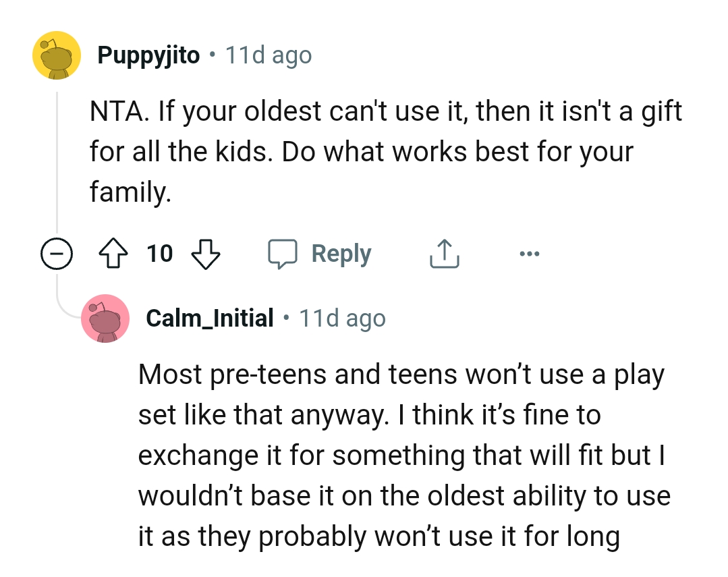Open Calm_Initial's profile

[x=210, y=318]
